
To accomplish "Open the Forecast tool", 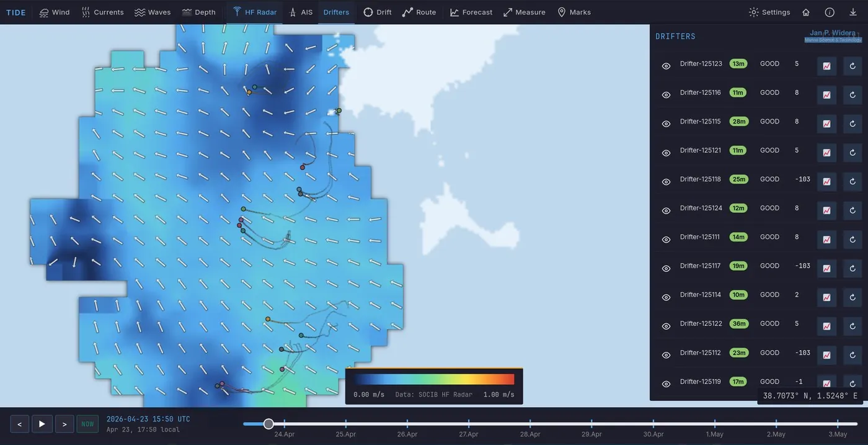I will tap(471, 12).
